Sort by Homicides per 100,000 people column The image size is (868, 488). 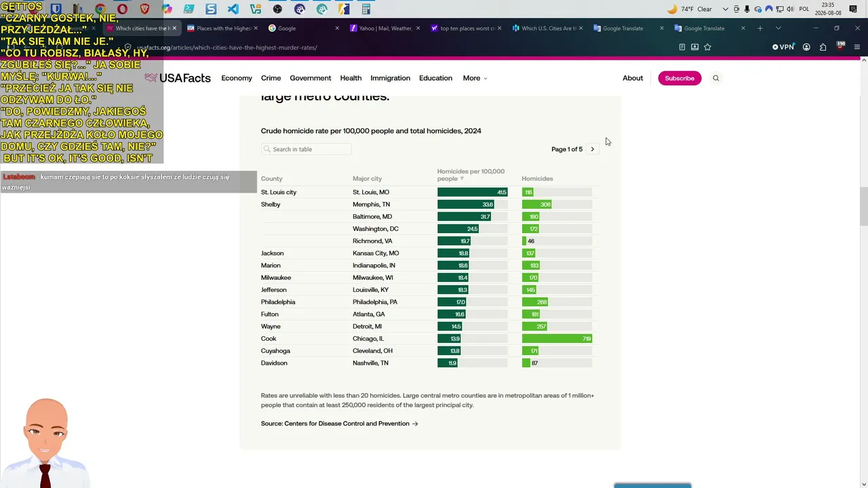pos(471,175)
